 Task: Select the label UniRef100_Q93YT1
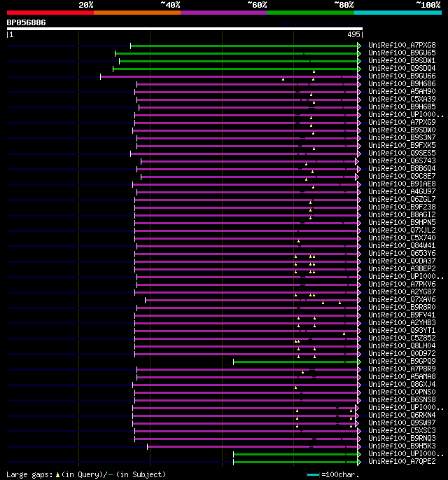click(x=402, y=331)
